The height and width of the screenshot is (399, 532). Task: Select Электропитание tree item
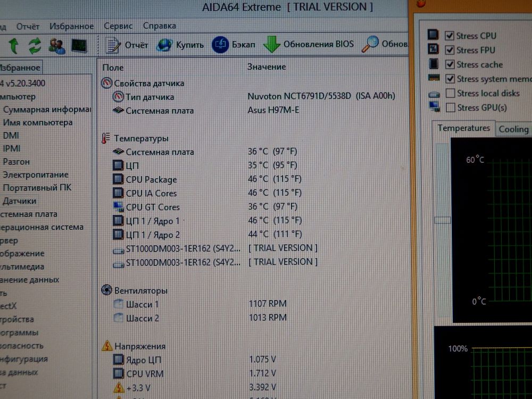point(36,174)
